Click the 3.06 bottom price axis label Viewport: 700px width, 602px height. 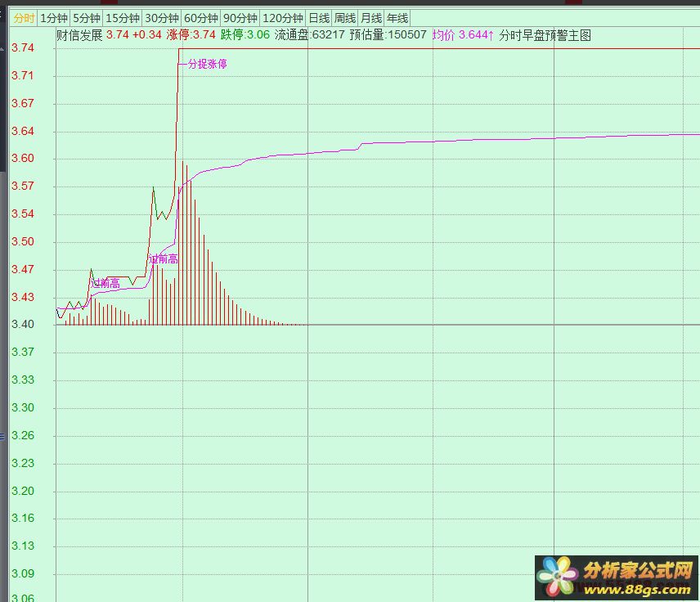coord(23,597)
